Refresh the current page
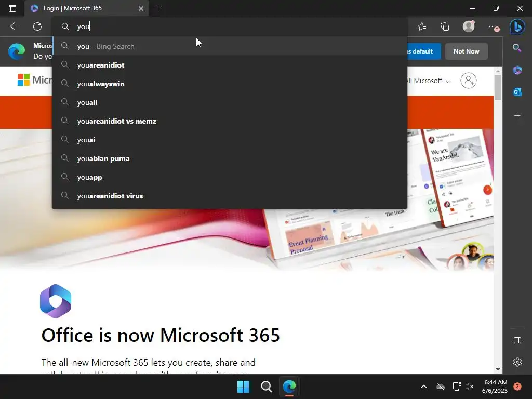 point(37,26)
